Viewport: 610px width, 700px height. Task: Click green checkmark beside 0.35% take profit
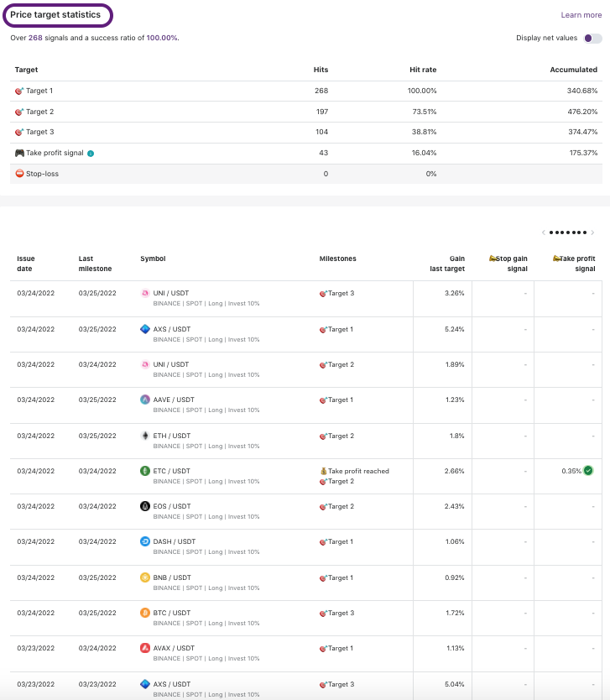coord(588,471)
